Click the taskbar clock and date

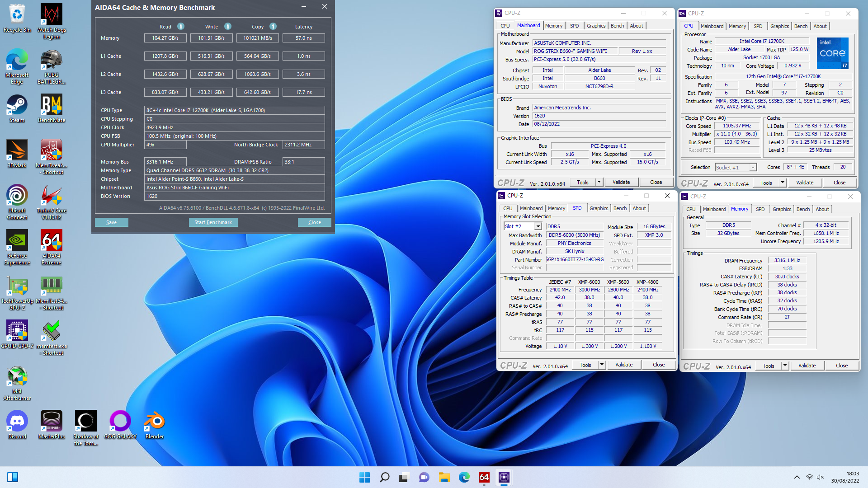pos(845,477)
